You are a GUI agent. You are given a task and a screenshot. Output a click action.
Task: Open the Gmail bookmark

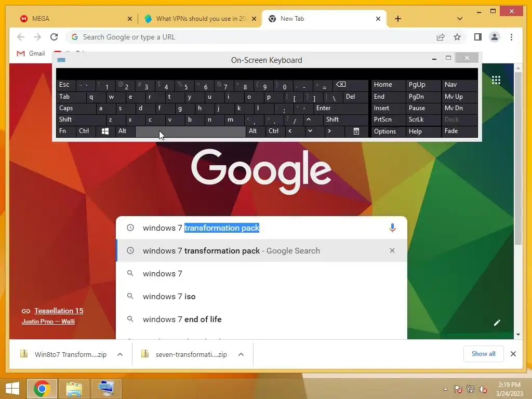(x=31, y=54)
